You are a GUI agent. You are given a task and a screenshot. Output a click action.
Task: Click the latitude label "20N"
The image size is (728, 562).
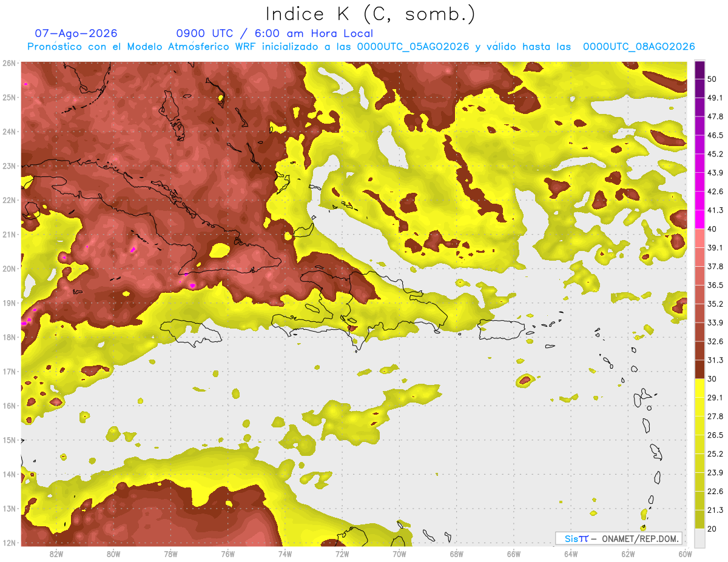click(8, 269)
